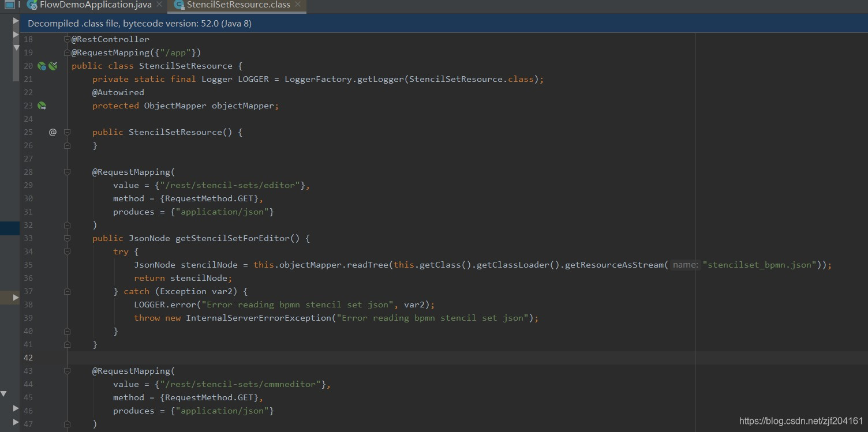Click the Spring bean gutter icon on line 20

click(42, 66)
